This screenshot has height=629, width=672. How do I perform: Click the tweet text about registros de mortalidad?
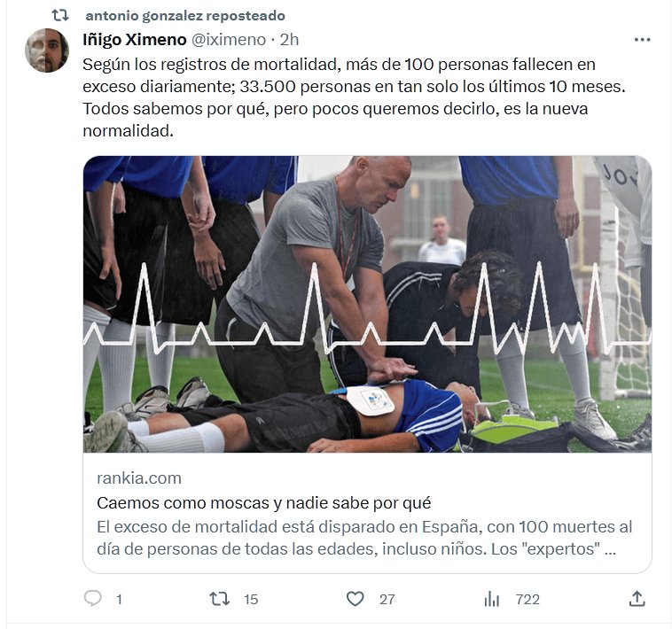[x=354, y=97]
